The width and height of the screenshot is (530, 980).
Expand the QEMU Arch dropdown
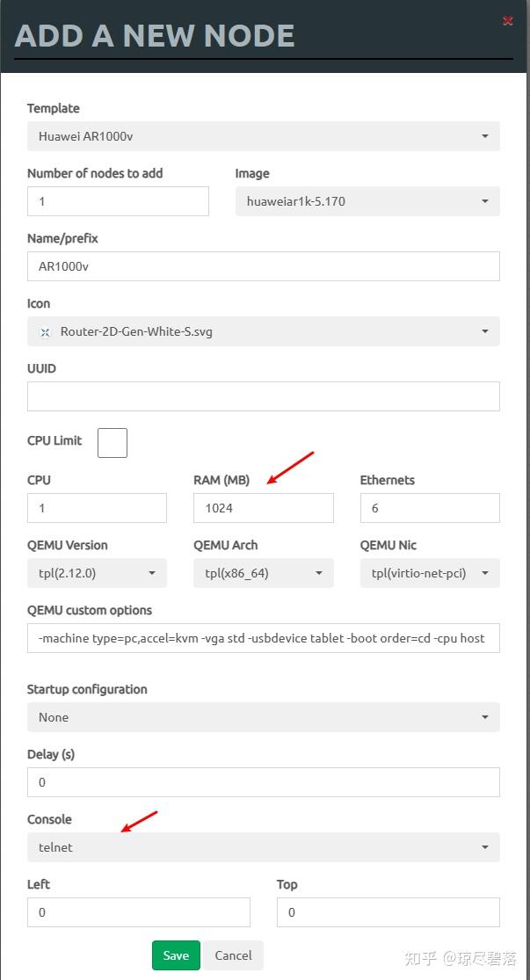[x=263, y=573]
